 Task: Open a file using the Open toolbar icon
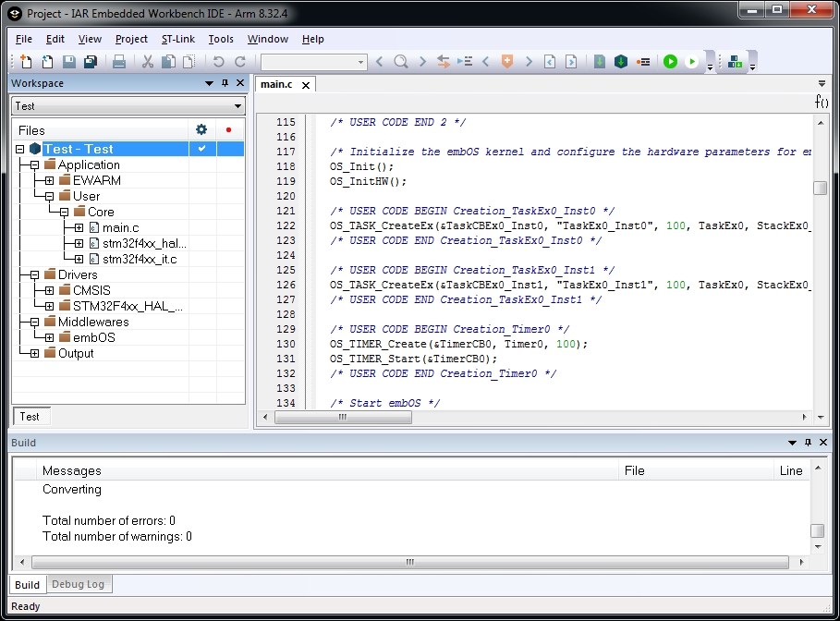[47, 62]
